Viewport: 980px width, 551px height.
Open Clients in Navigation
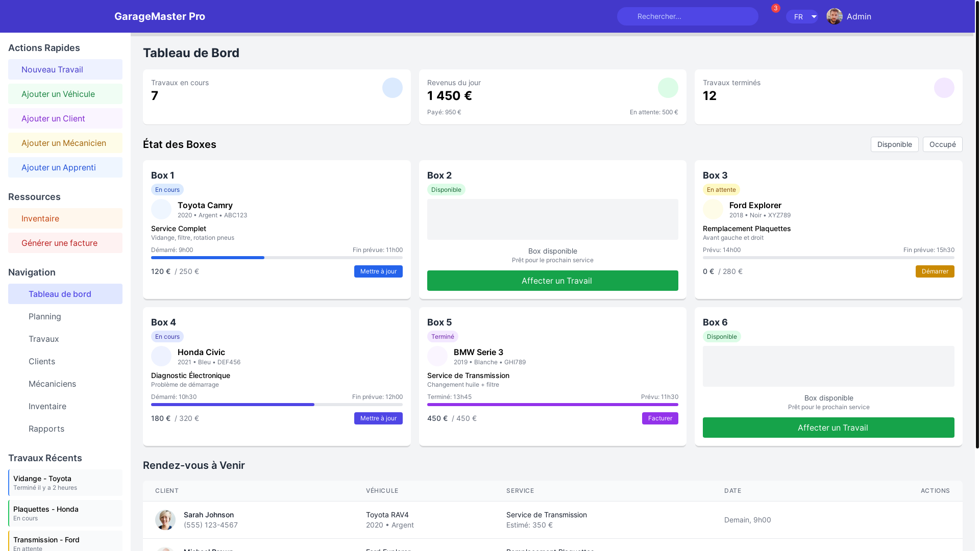[x=65, y=361]
